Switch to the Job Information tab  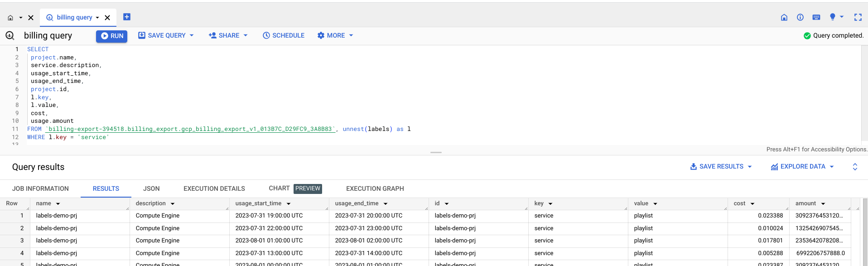click(x=40, y=189)
